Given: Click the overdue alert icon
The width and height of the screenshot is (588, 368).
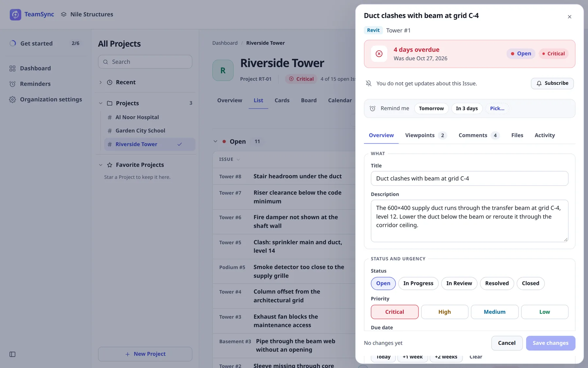Looking at the screenshot, I should tap(379, 54).
